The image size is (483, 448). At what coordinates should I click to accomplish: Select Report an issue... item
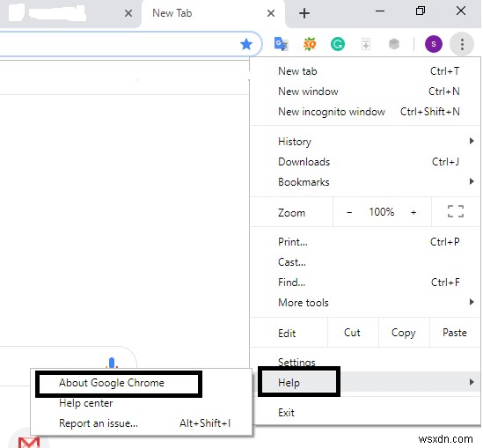point(141,423)
